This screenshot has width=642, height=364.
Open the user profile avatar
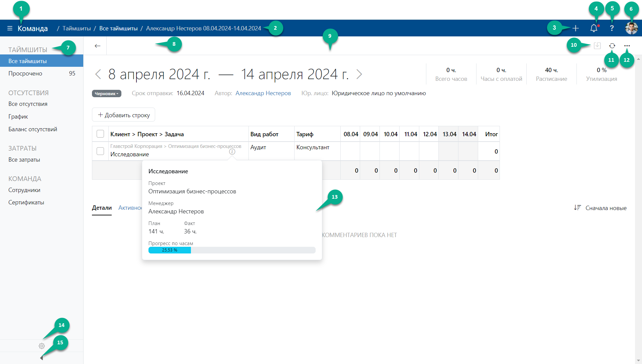(631, 28)
